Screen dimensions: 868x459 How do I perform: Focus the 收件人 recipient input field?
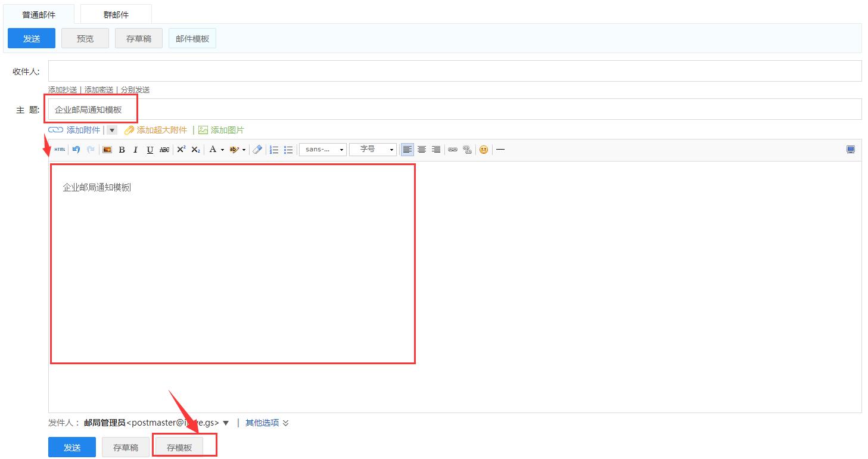click(x=455, y=71)
